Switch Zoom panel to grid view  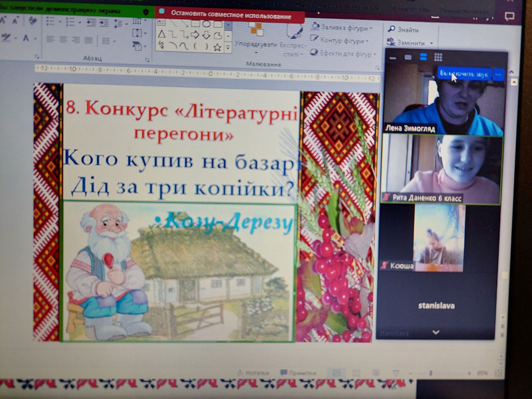438,57
